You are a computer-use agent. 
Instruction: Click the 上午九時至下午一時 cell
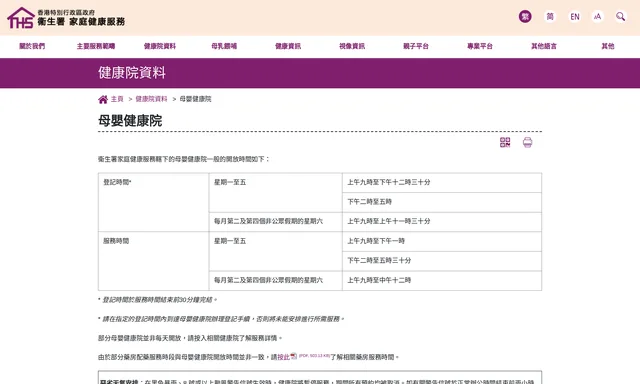point(442,242)
